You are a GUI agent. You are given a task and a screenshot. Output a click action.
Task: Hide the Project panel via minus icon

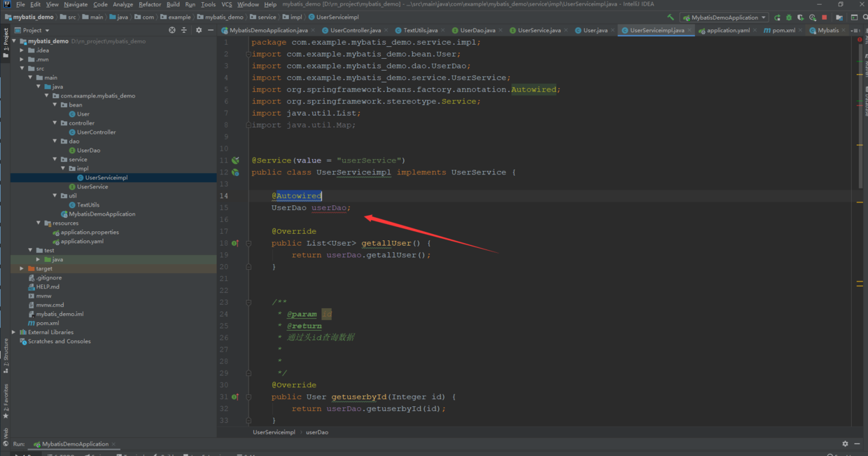(x=210, y=30)
